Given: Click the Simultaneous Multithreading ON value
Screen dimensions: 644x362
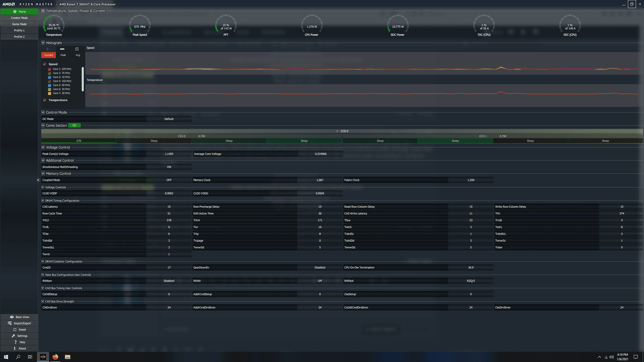Looking at the screenshot, I should pos(169,167).
